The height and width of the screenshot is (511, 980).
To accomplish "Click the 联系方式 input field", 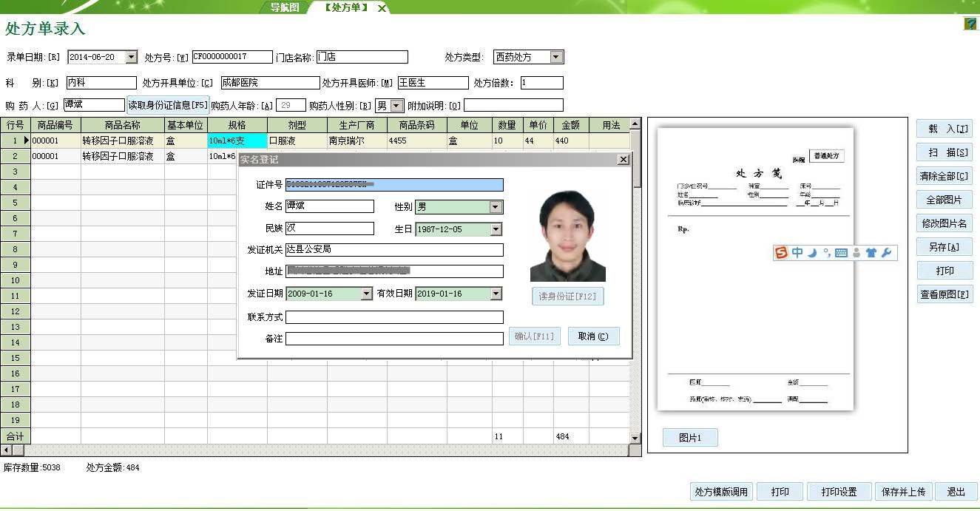I will click(394, 317).
